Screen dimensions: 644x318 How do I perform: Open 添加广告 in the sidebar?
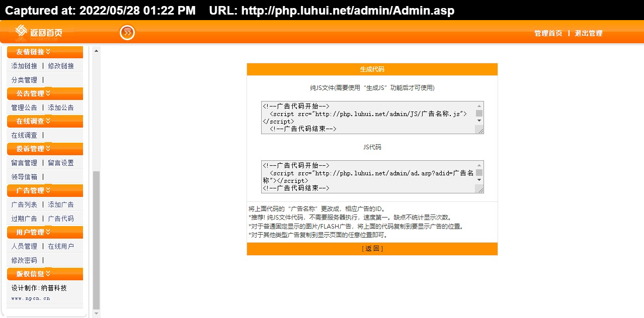61,204
